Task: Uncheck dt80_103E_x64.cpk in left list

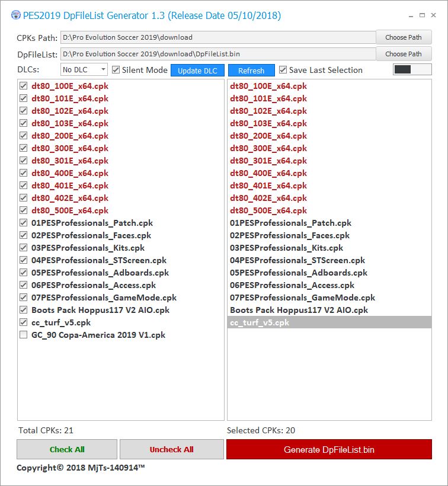Action: coord(23,123)
